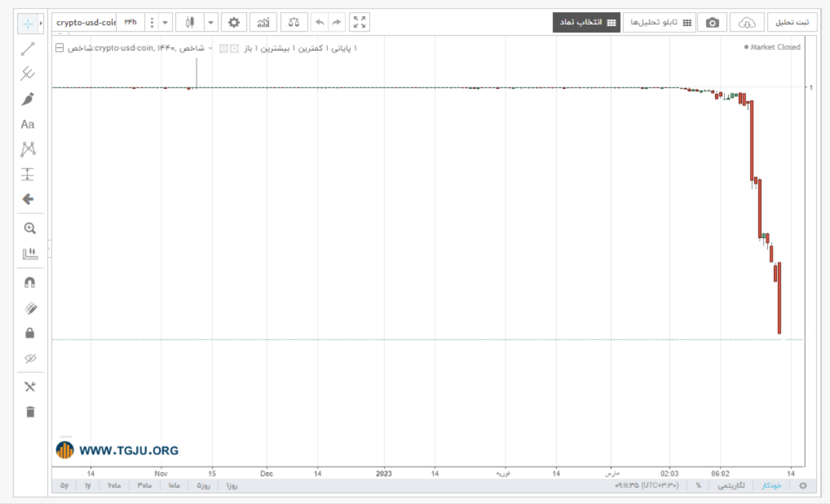Select the ruler measure tool
The height and width of the screenshot is (504, 830).
30,254
